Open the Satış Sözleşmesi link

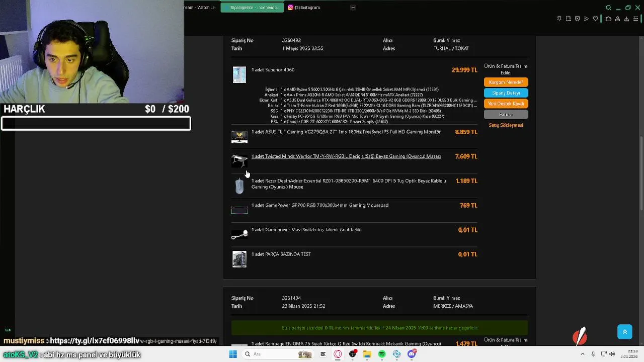pos(506,125)
